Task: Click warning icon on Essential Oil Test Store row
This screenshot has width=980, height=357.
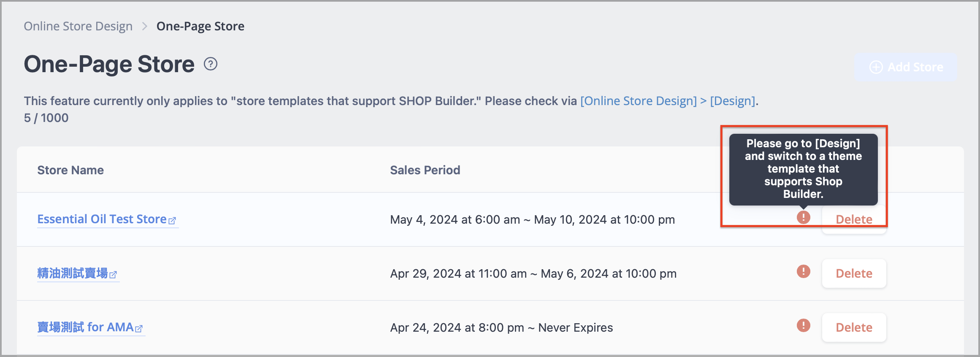Action: [x=803, y=218]
